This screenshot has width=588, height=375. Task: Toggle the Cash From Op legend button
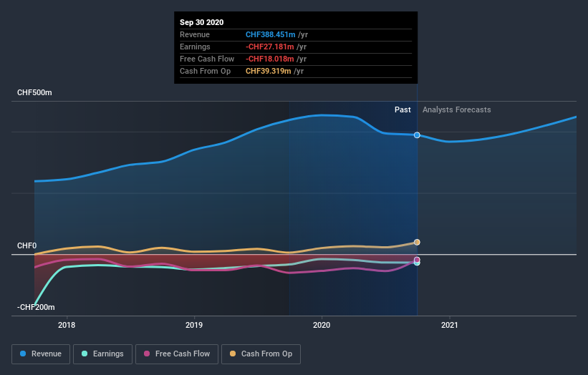(261, 354)
